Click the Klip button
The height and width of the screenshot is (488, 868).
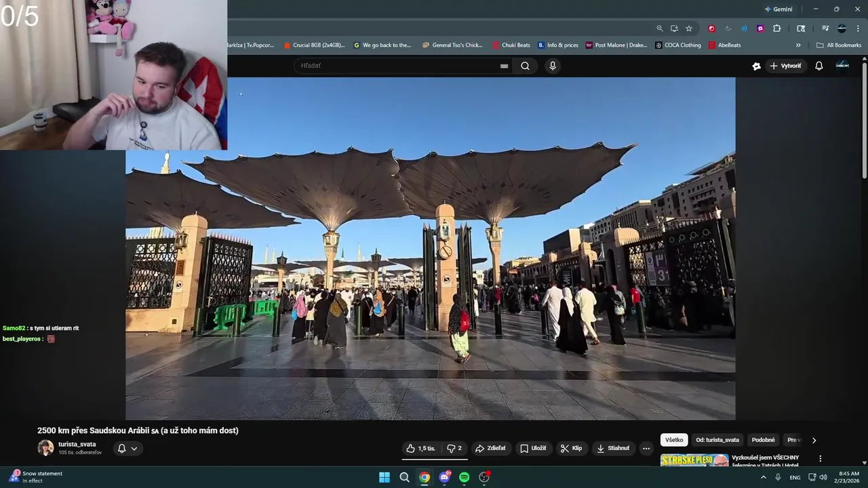571,448
